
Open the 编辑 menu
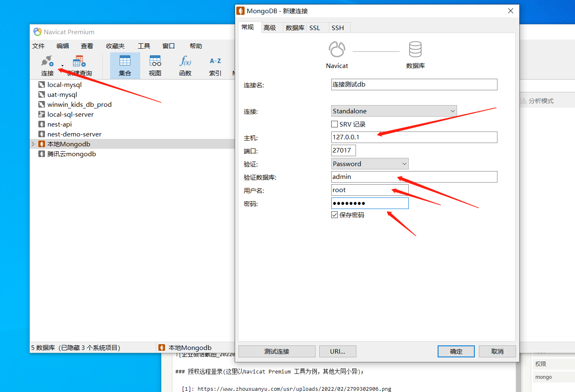pyautogui.click(x=63, y=46)
